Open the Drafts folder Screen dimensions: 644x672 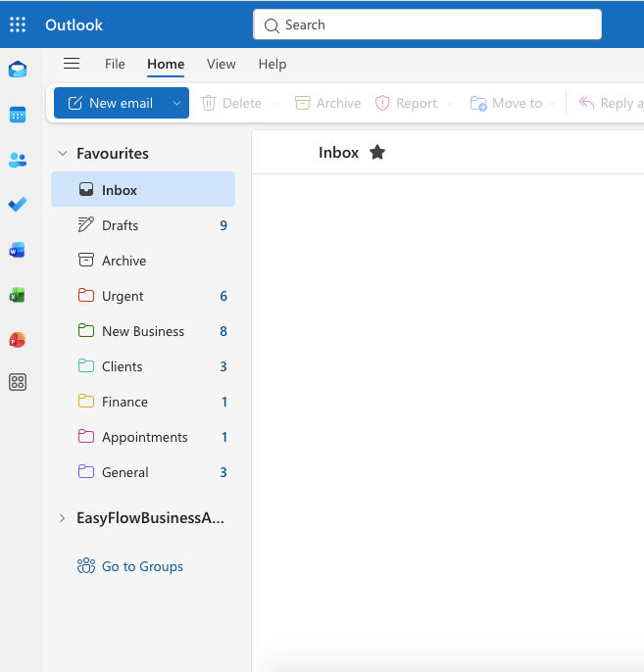click(x=143, y=225)
